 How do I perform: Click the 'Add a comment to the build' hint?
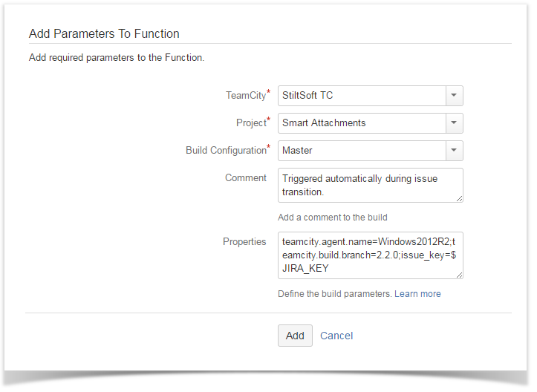point(332,218)
